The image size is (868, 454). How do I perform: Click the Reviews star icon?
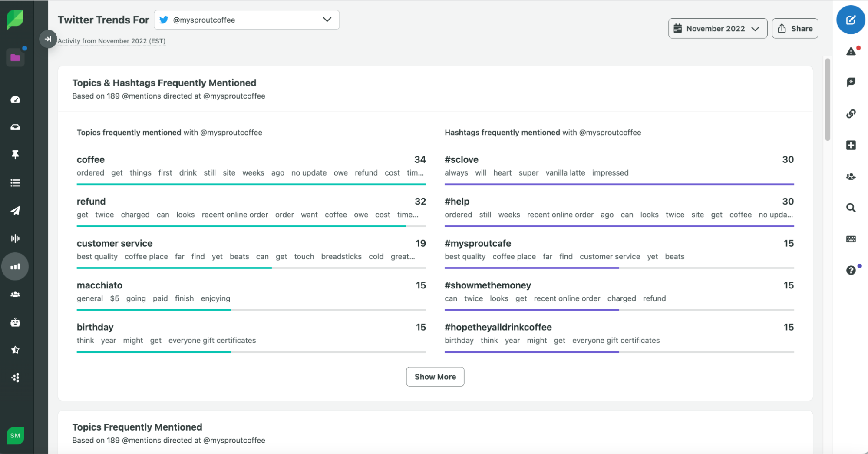[15, 350]
